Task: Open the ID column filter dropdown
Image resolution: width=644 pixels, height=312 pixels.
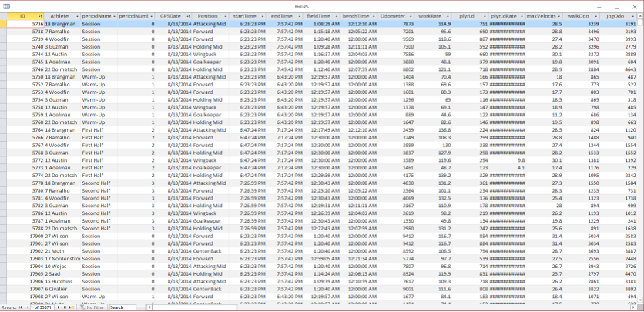Action: 39,15
